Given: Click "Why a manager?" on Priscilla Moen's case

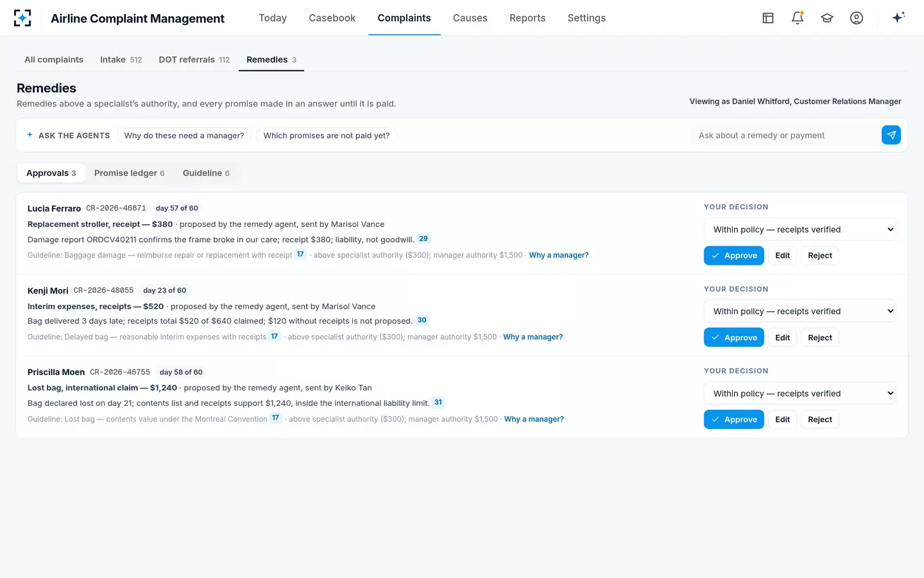Looking at the screenshot, I should pos(535,419).
